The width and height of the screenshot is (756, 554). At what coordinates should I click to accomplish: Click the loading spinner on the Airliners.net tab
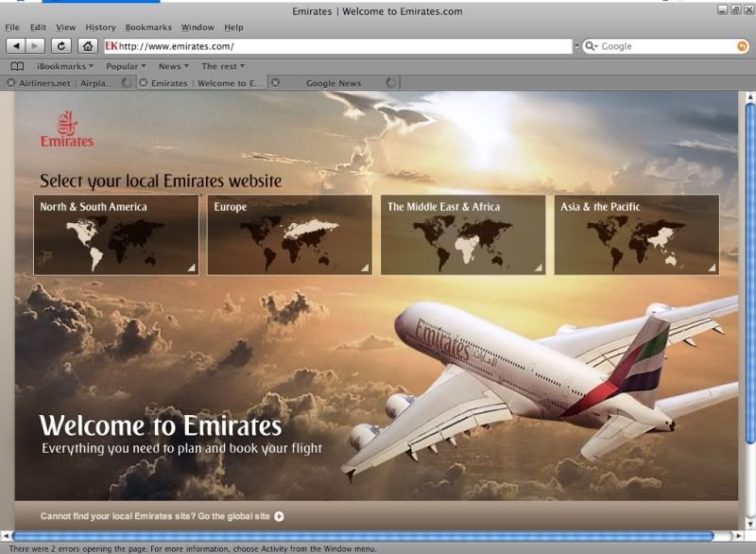tap(126, 83)
